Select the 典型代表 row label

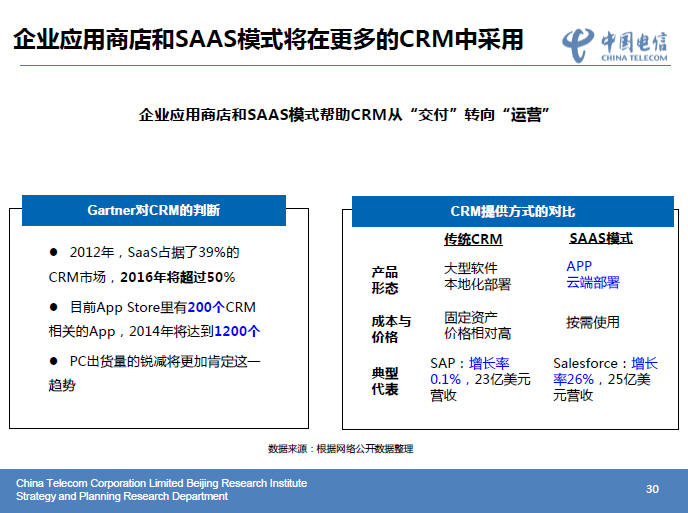385,381
